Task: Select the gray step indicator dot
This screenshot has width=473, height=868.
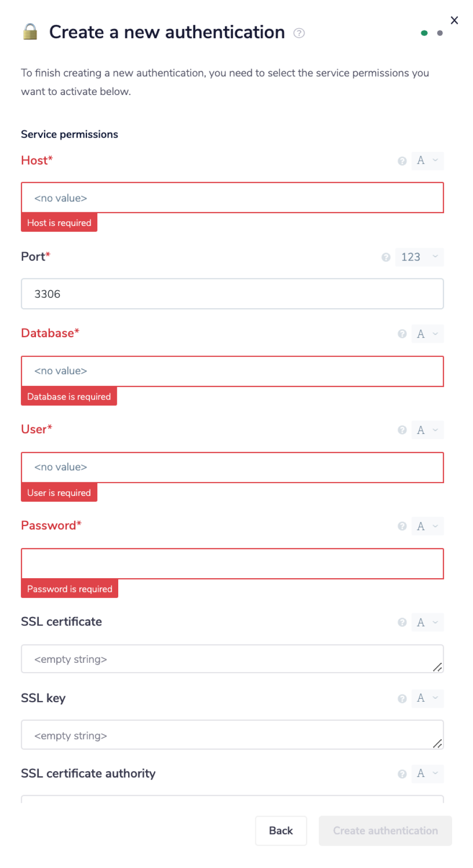Action: click(439, 34)
